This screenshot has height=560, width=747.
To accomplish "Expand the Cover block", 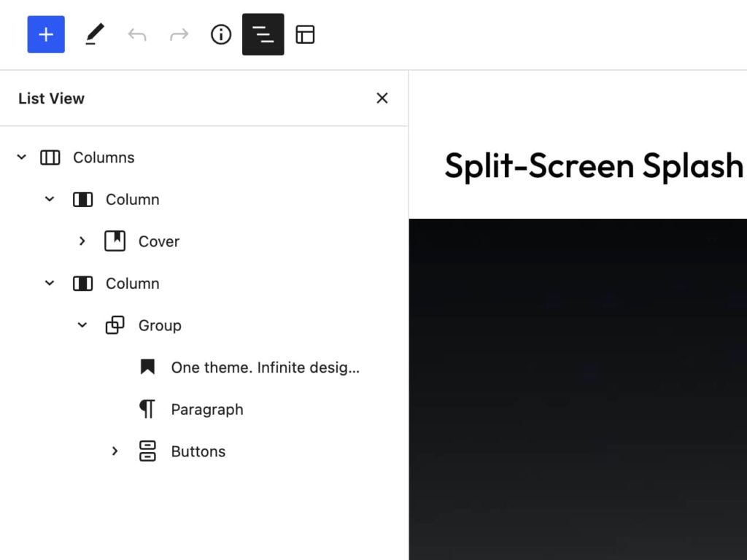I will point(82,241).
